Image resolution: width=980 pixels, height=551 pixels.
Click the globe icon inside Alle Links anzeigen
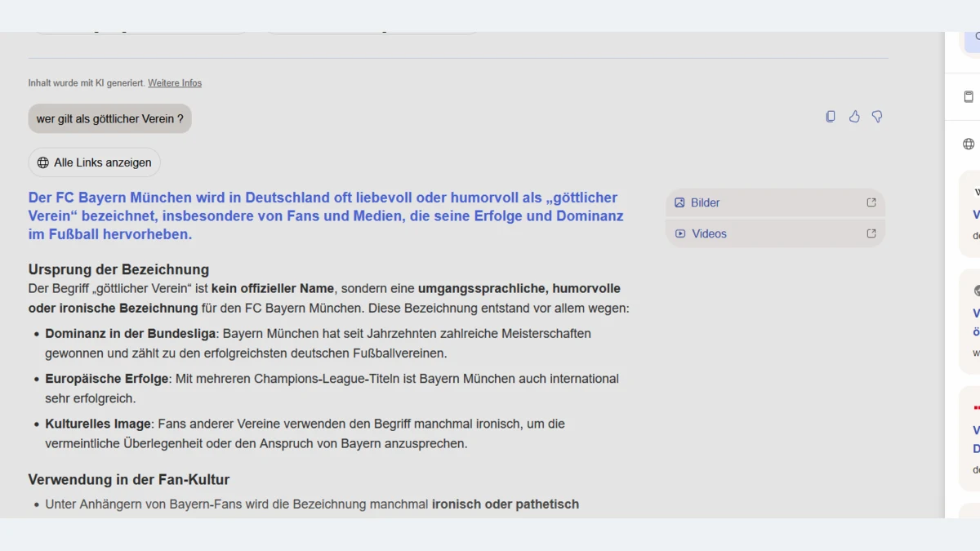(x=43, y=162)
